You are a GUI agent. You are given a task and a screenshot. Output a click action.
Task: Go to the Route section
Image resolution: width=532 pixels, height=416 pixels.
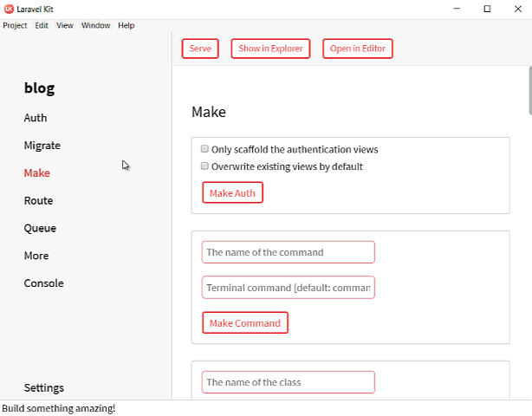coord(38,200)
